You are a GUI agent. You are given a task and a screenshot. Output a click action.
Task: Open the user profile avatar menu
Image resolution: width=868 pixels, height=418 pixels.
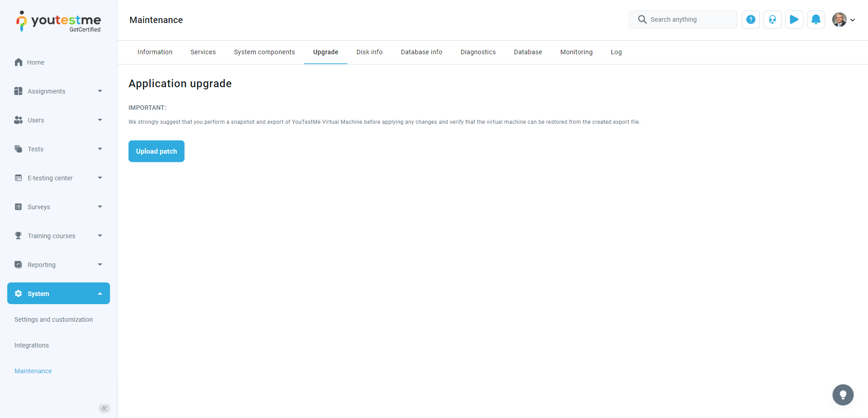843,19
